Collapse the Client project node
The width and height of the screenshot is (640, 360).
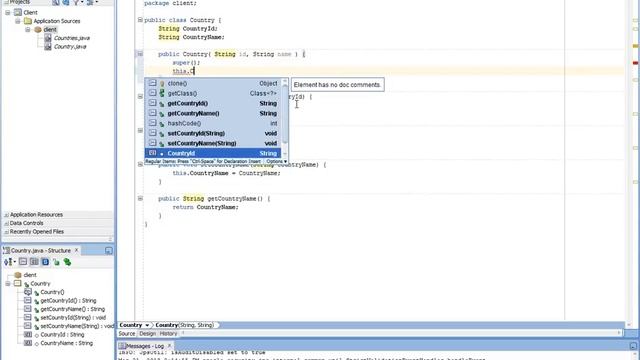pos(8,13)
